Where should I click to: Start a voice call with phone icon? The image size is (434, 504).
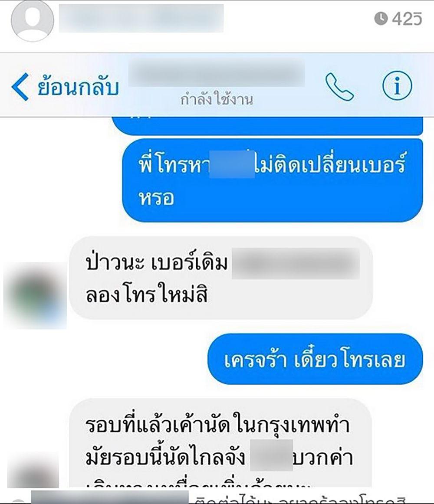pos(339,87)
